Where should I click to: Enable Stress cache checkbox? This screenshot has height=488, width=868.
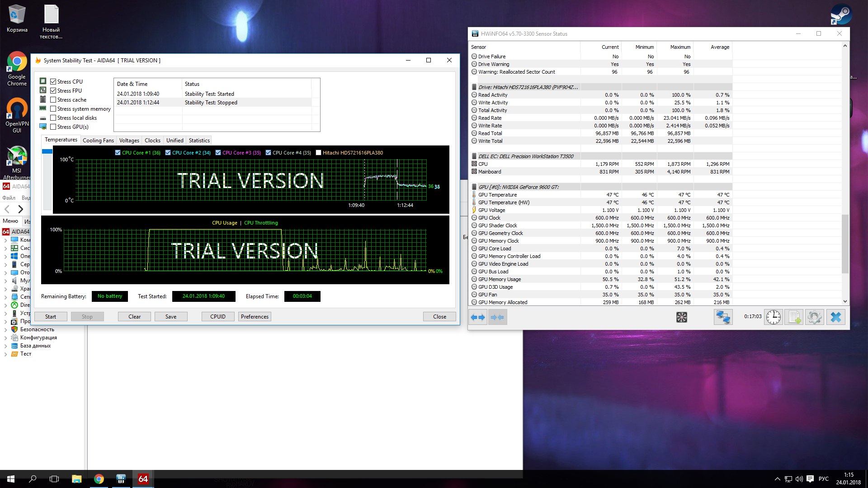click(x=53, y=100)
